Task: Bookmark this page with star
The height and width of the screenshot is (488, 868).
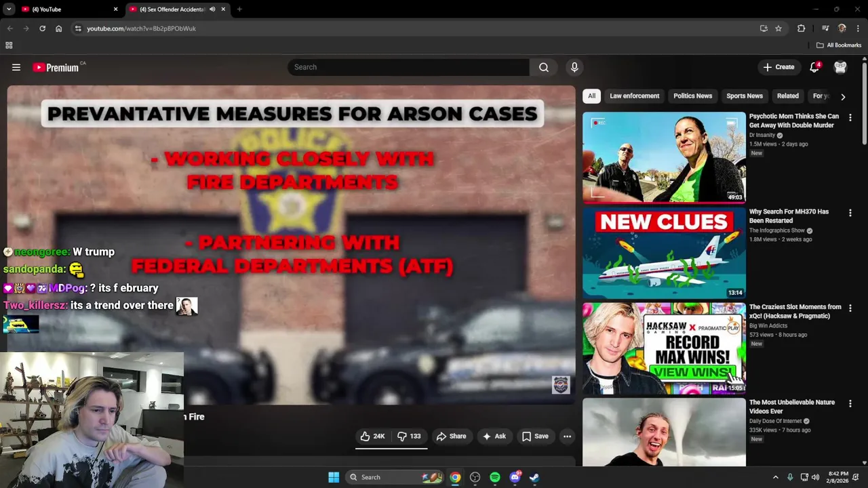Action: pyautogui.click(x=778, y=28)
